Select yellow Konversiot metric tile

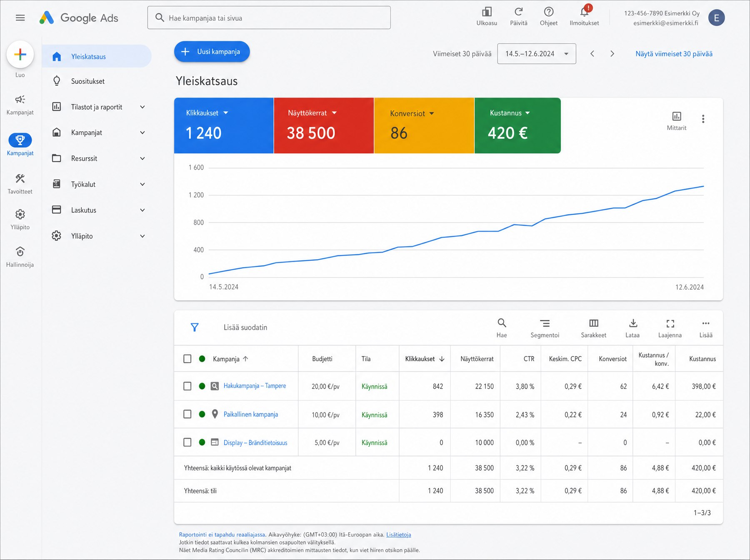pyautogui.click(x=424, y=125)
